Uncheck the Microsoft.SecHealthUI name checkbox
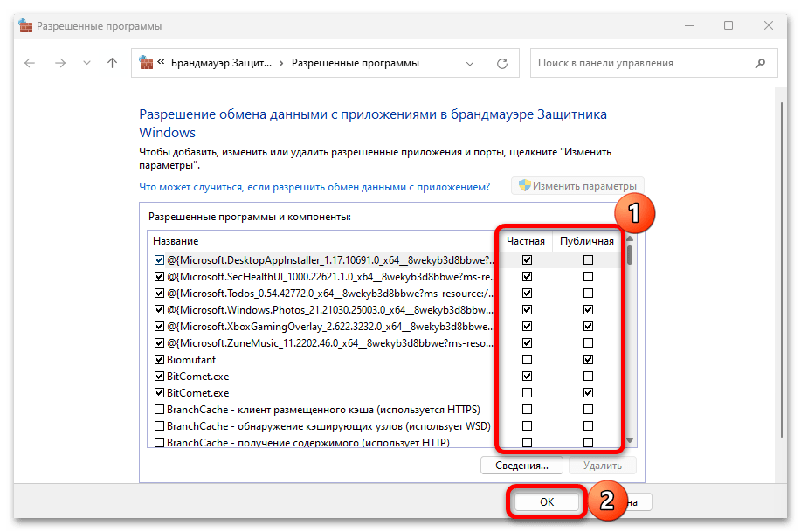Image resolution: width=801 pixels, height=532 pixels. coord(159,276)
